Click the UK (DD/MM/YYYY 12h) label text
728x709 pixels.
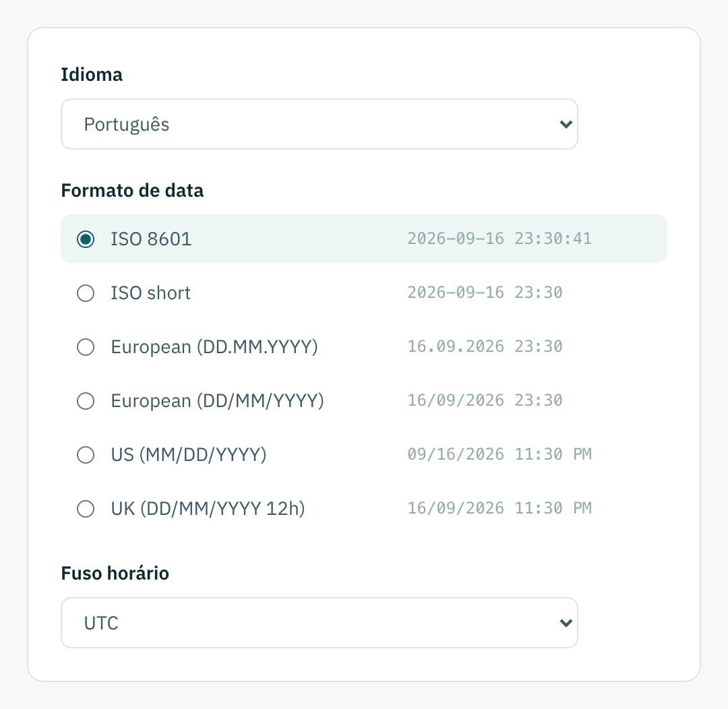208,508
